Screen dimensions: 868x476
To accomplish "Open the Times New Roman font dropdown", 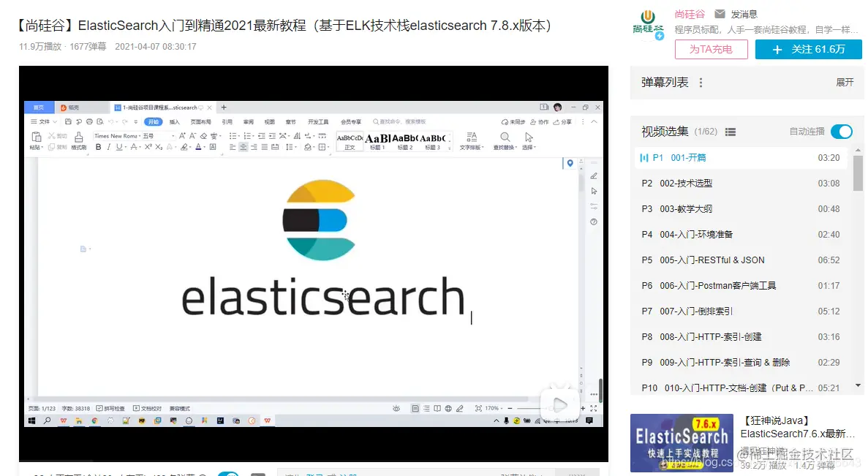I will click(x=116, y=135).
